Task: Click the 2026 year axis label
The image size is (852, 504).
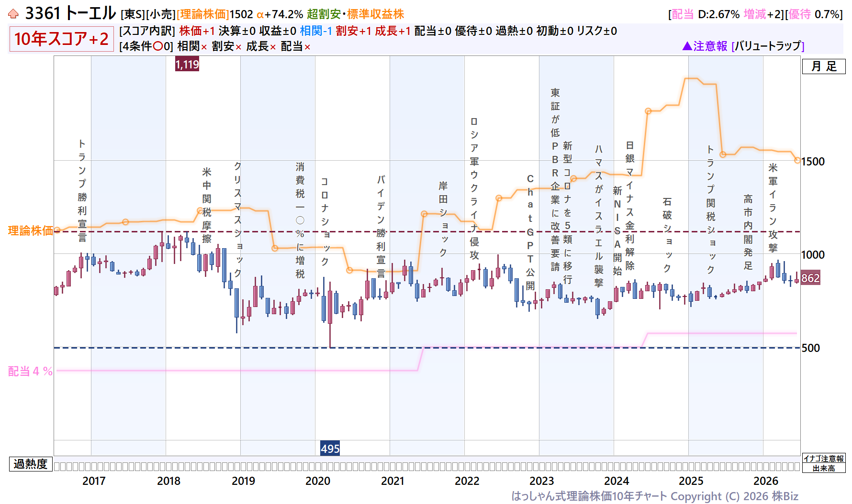Action: tap(766, 481)
